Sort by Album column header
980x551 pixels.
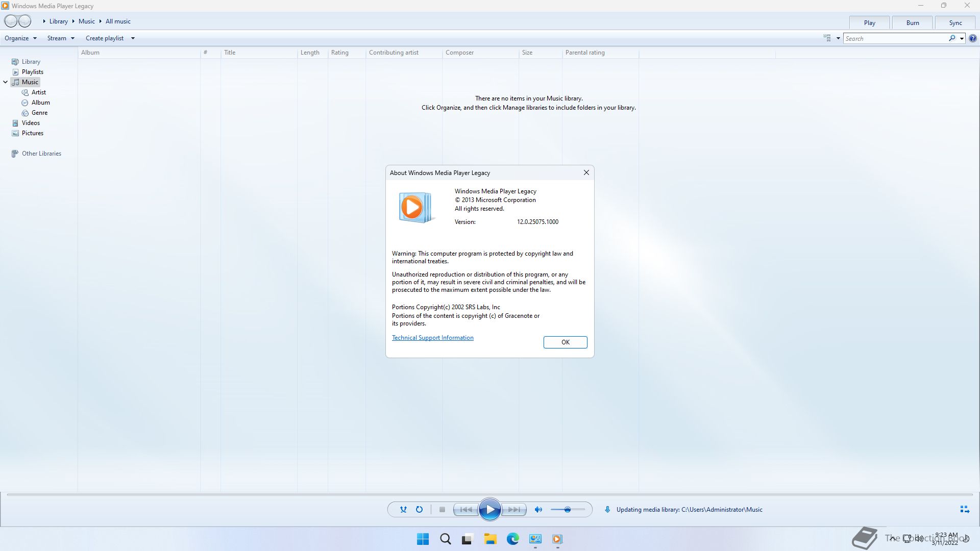point(139,53)
